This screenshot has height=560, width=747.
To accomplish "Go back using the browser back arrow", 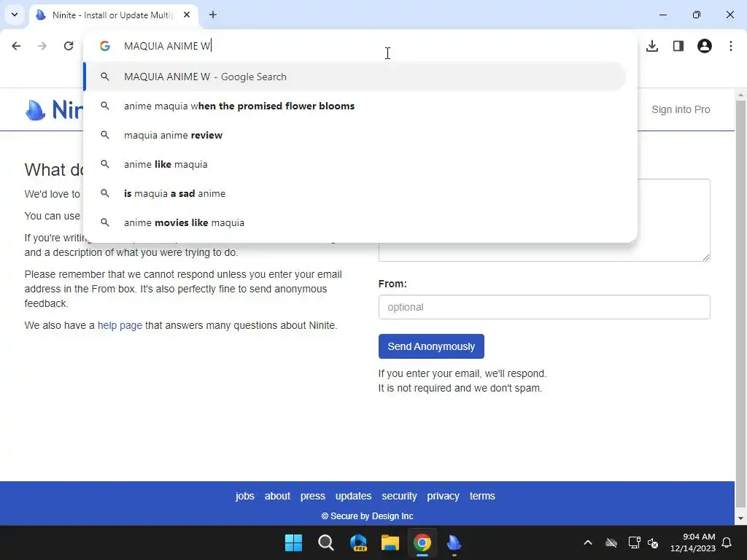I will point(16,46).
